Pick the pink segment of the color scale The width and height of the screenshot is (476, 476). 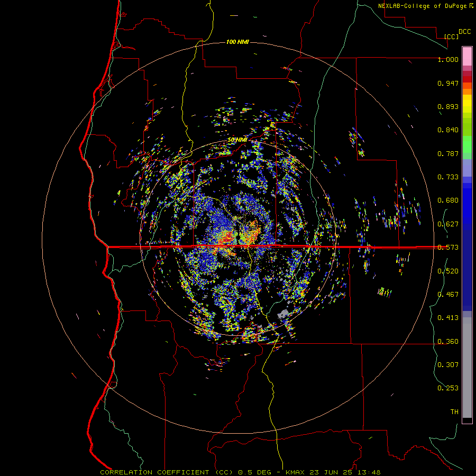pos(467,57)
